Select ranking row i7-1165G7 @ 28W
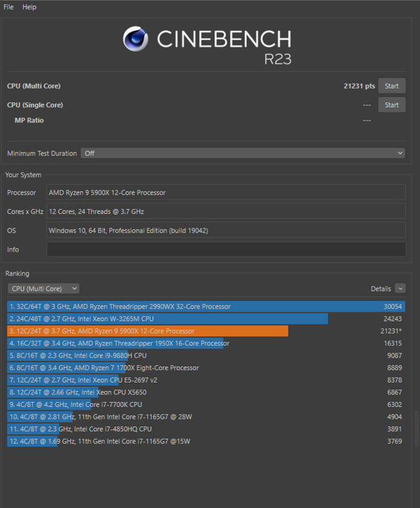Viewport: 420px width, 508px height. coord(206,417)
